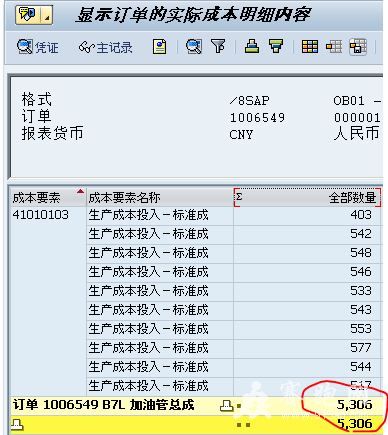Click the currency value CNY in the header
Screen dimensions: 388x435
pos(241,135)
